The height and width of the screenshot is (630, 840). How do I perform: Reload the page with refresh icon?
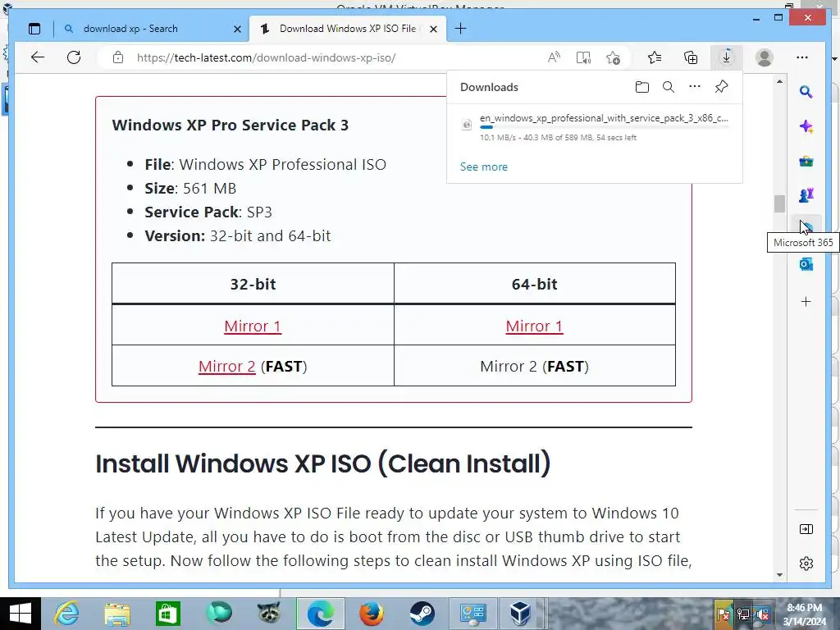[x=74, y=57]
